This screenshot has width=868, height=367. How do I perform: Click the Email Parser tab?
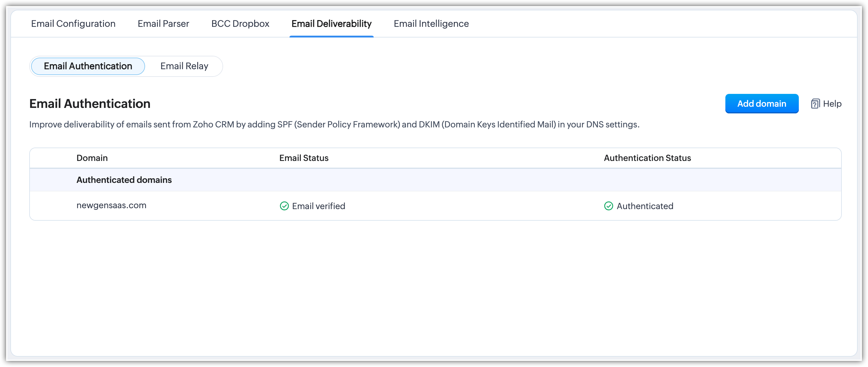click(x=163, y=24)
